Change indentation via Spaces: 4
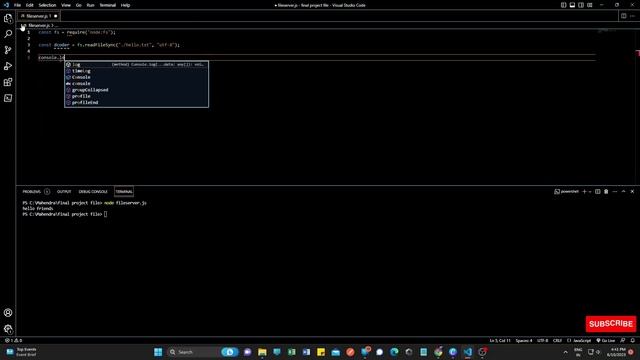The image size is (640, 360). pos(524,340)
